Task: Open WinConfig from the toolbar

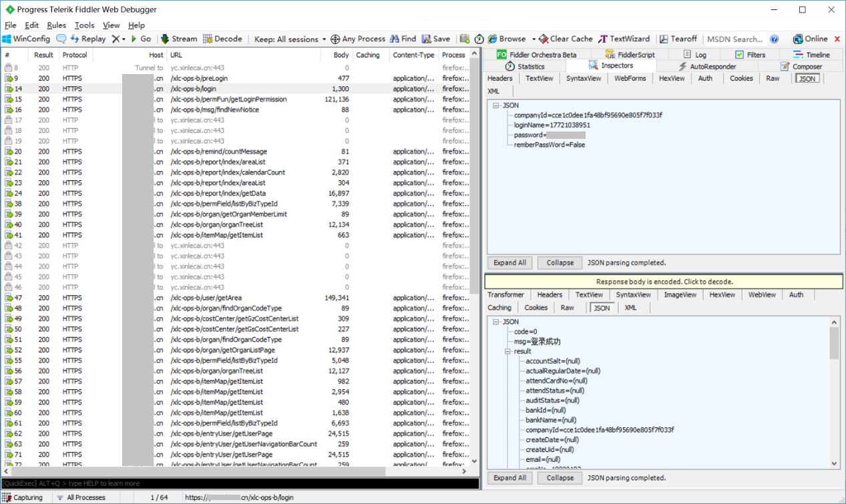Action: pos(27,39)
